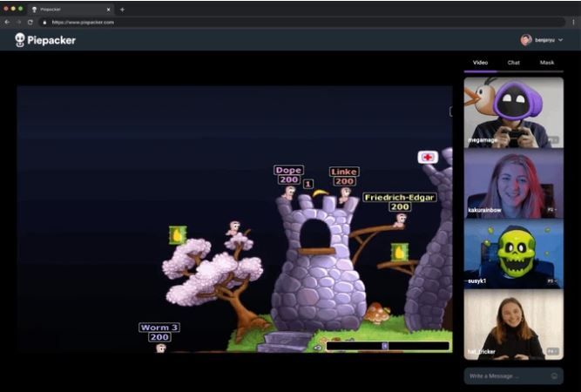This screenshot has height=392, width=581.
Task: Click the red cross health crate
Action: point(428,157)
